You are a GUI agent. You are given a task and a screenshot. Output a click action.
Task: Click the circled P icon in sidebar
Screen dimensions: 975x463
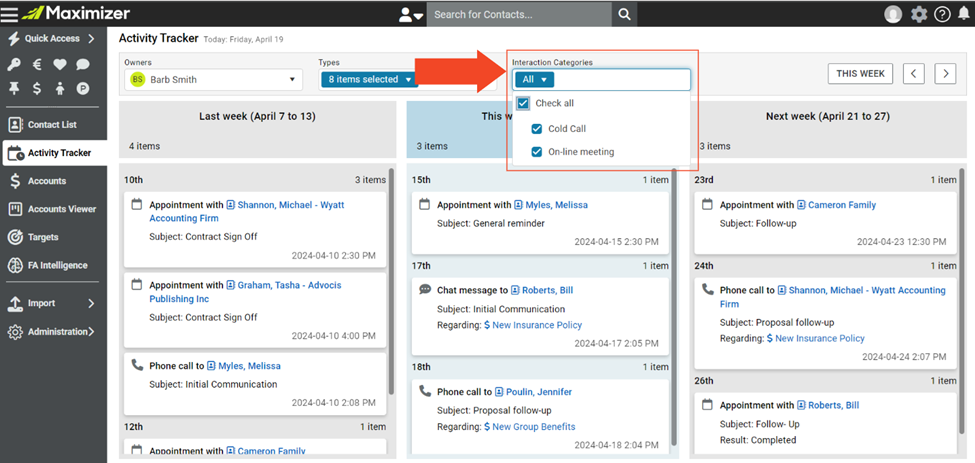[83, 88]
